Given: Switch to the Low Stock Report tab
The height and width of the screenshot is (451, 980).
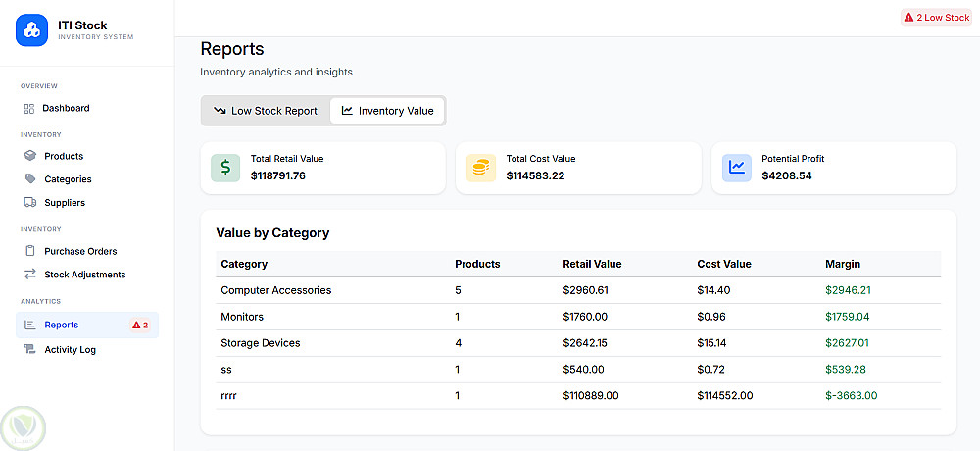Looking at the screenshot, I should tap(266, 111).
